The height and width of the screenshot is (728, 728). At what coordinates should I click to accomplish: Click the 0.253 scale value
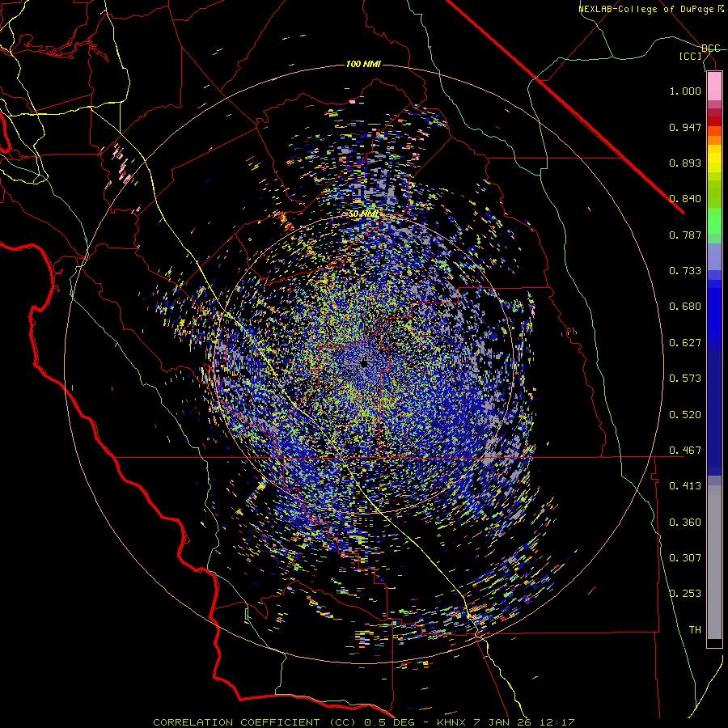point(685,594)
